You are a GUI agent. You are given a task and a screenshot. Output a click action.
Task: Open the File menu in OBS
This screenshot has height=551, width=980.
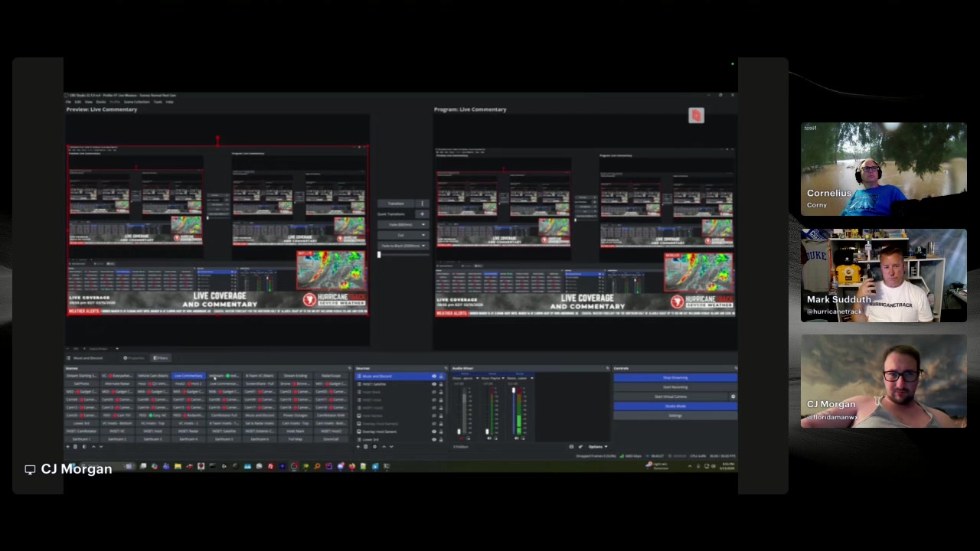pyautogui.click(x=68, y=102)
